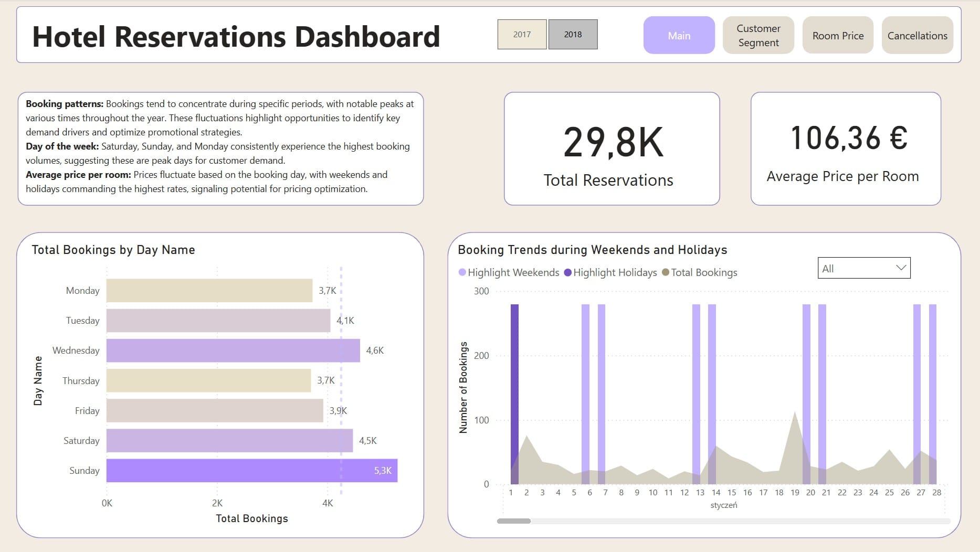This screenshot has width=980, height=552.
Task: Click the Average Price per Room card
Action: (x=845, y=149)
